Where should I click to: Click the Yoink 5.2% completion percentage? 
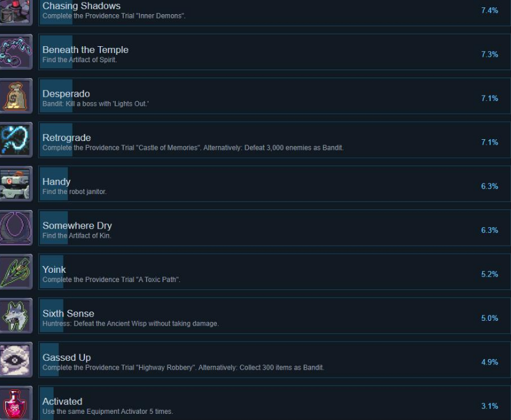pos(489,274)
